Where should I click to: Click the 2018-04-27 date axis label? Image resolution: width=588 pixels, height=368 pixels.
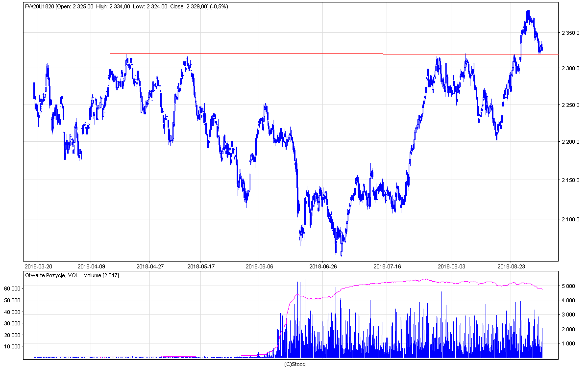tap(150, 266)
